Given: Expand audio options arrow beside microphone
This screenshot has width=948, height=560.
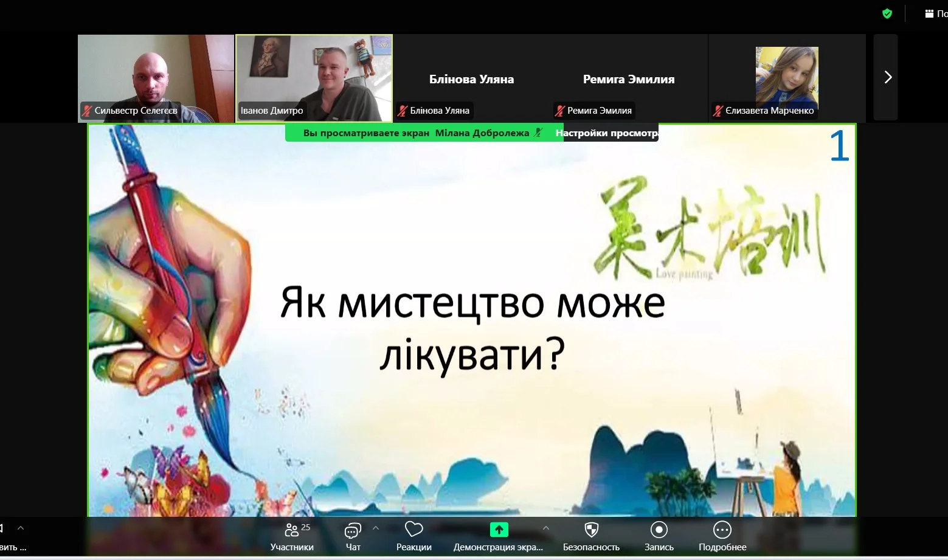Looking at the screenshot, I should click(x=21, y=528).
